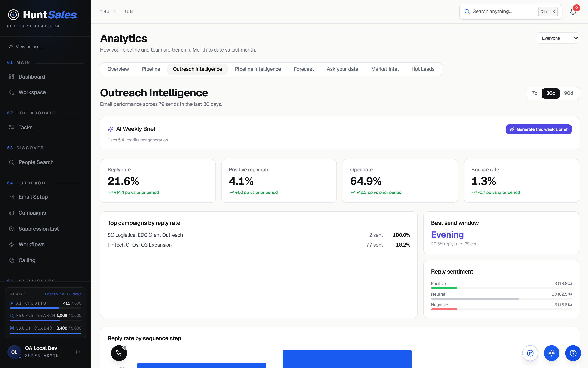Image resolution: width=588 pixels, height=368 pixels.
Task: Click the floating phone dialer button
Action: [x=119, y=353]
